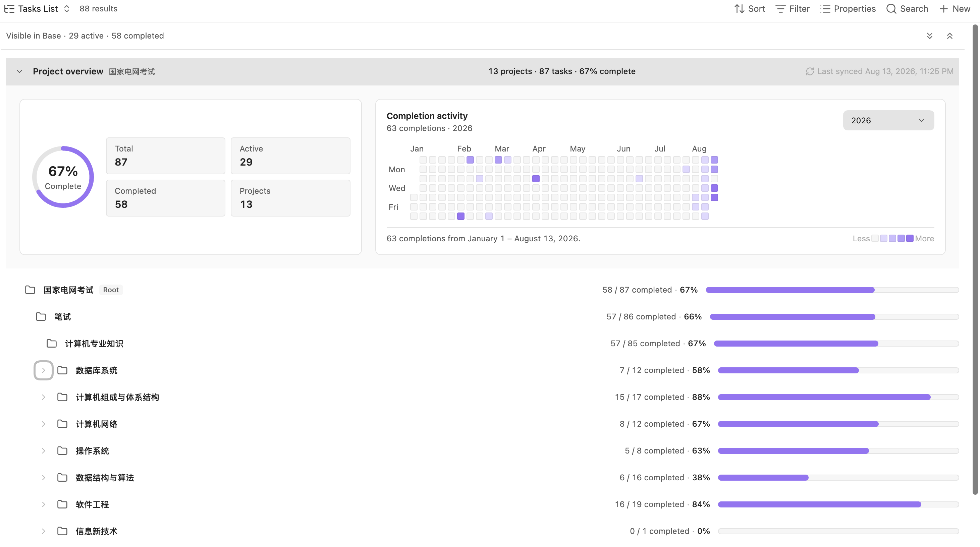Click the Completed 58 stat card

point(165,198)
